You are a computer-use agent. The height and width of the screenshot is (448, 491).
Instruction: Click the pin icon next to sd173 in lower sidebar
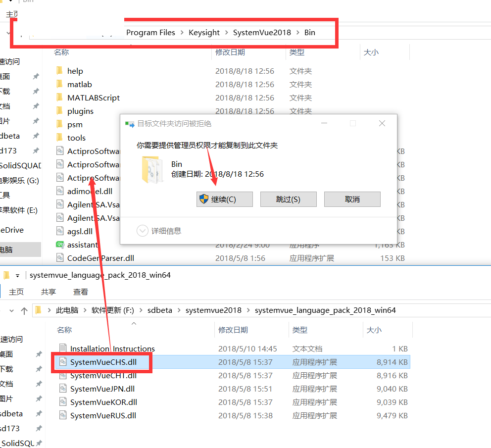coord(39,428)
